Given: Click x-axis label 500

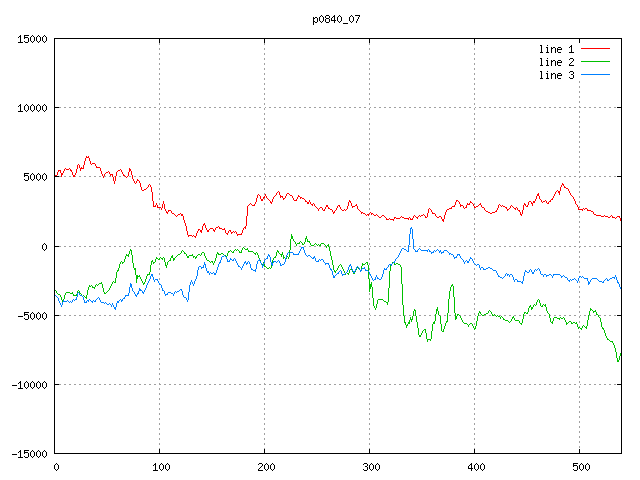Looking at the screenshot, I should 581,467.
